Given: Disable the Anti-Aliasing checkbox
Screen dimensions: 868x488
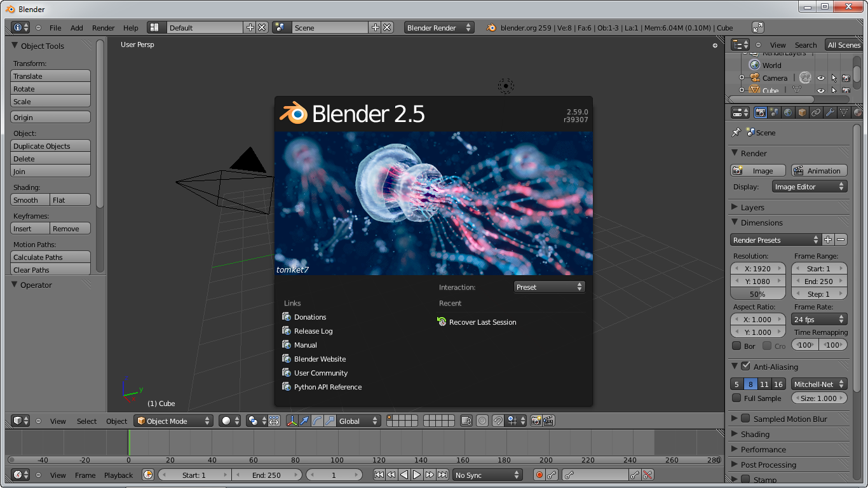Looking at the screenshot, I should 745,367.
